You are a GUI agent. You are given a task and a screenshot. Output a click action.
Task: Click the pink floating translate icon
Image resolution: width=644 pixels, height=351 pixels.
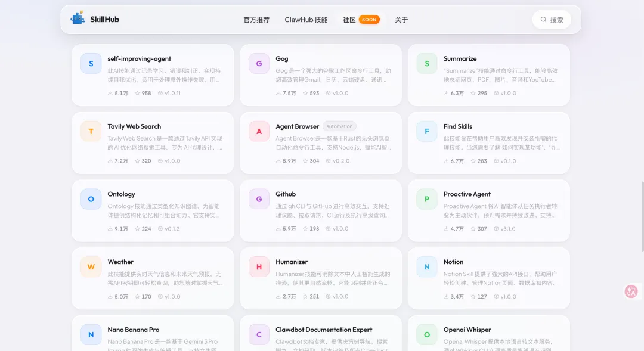[x=631, y=291]
